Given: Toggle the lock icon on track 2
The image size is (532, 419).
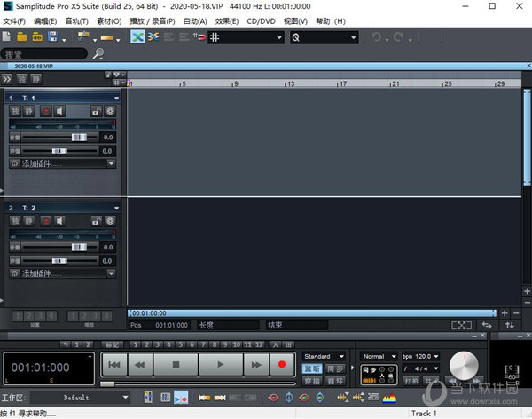Looking at the screenshot, I should (x=95, y=221).
